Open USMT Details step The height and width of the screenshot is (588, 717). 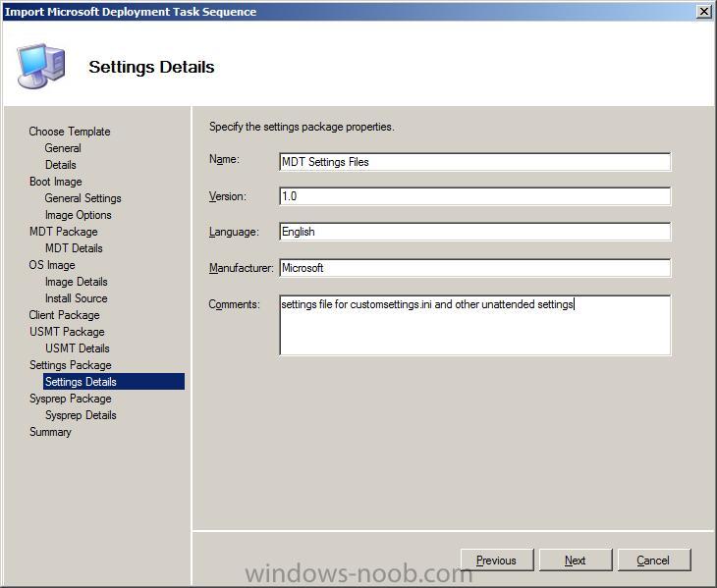[78, 348]
